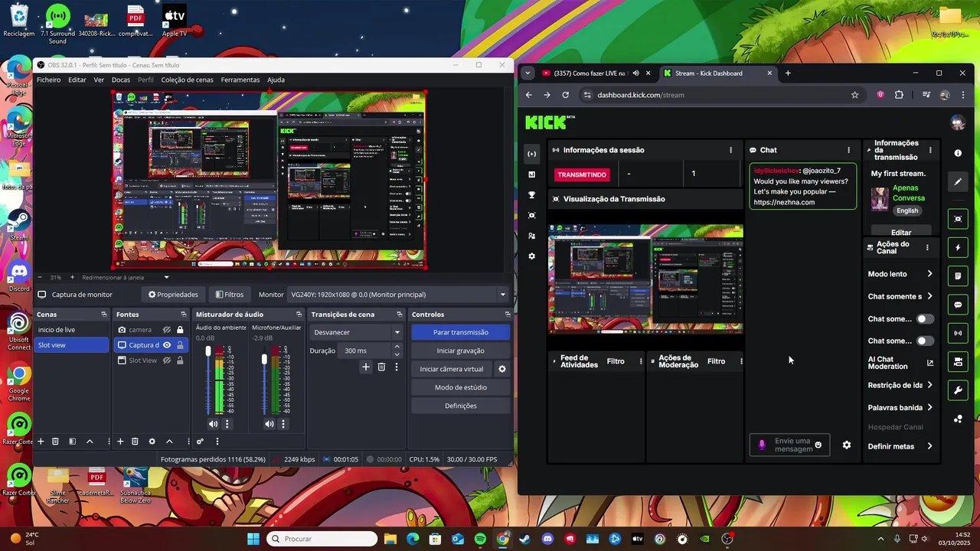Mute the Áudio do ambiente channel
This screenshot has height=551, width=980.
click(213, 424)
